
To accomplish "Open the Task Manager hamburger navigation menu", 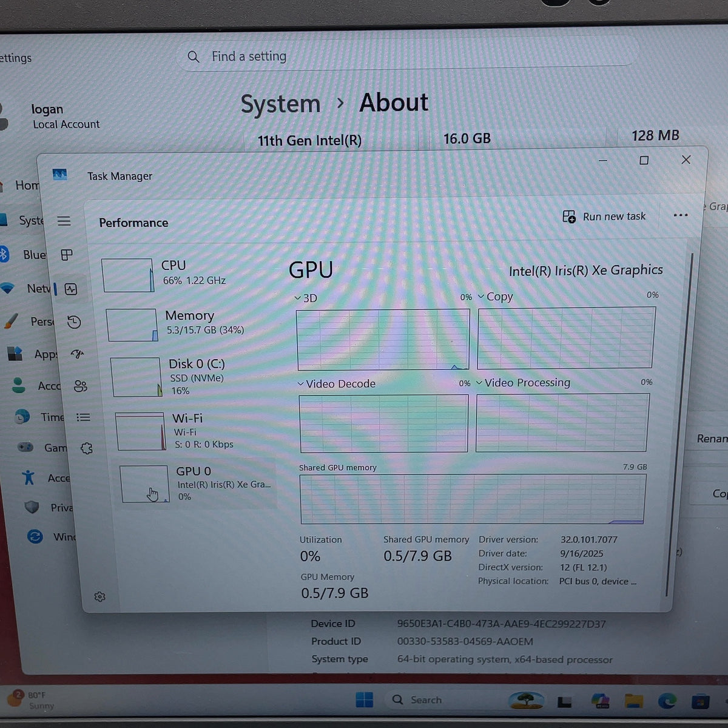I will (64, 221).
